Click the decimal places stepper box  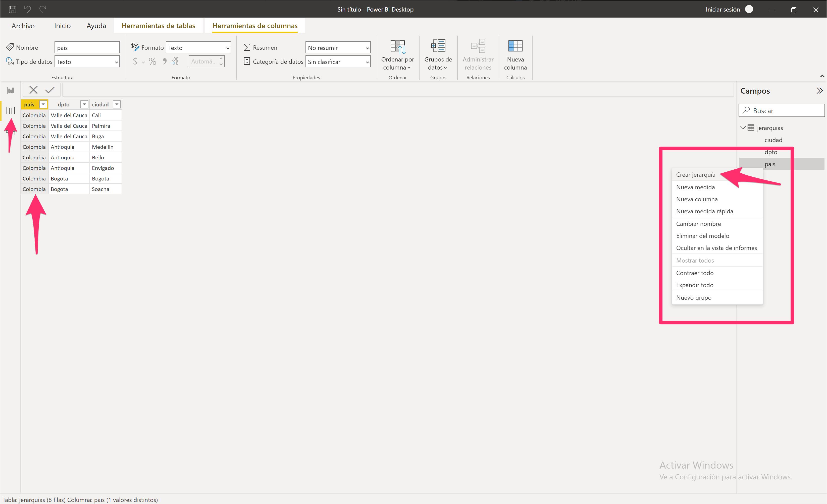206,61
